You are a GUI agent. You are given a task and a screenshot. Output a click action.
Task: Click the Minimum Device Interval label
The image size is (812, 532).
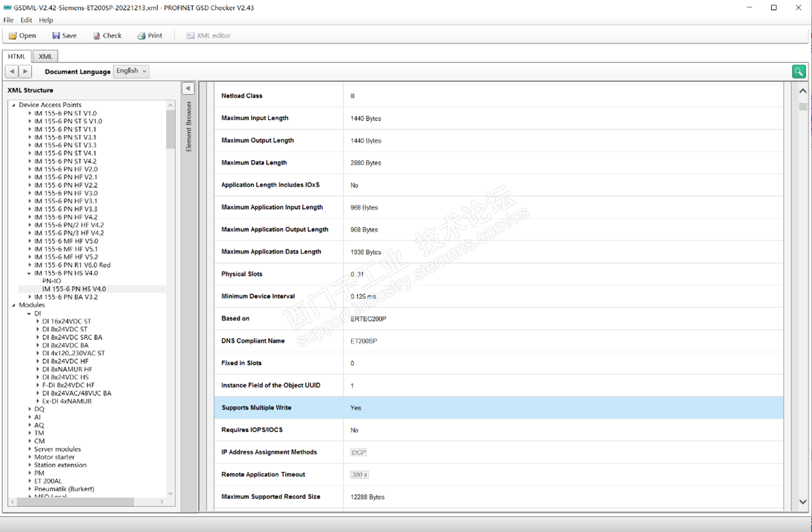[258, 296]
